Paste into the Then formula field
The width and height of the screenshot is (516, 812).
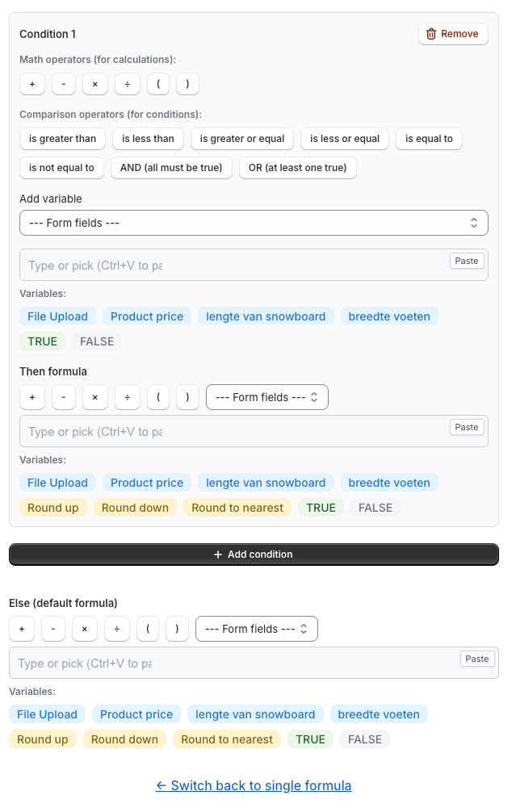(466, 427)
